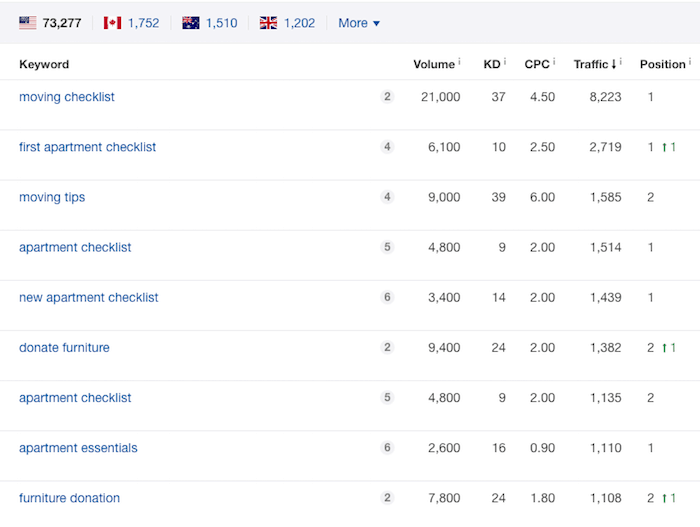The height and width of the screenshot is (527, 700).
Task: Sort by the Volume column header
Action: (434, 64)
